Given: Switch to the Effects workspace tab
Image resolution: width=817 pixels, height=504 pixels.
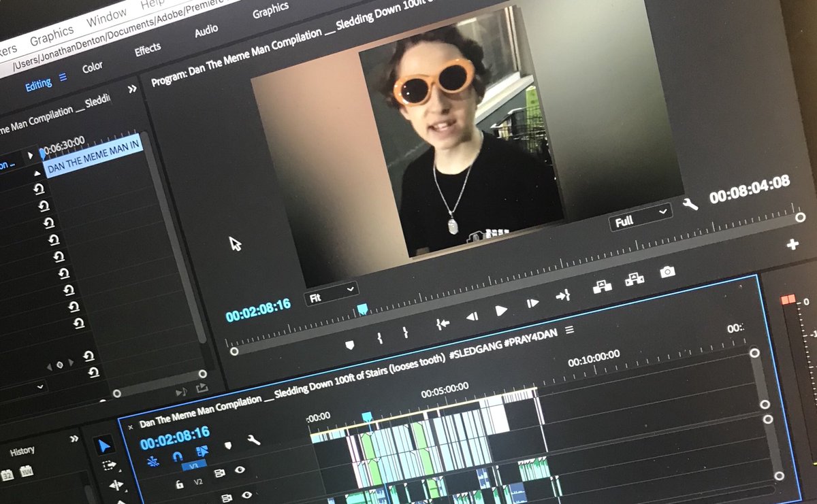Looking at the screenshot, I should tap(147, 49).
